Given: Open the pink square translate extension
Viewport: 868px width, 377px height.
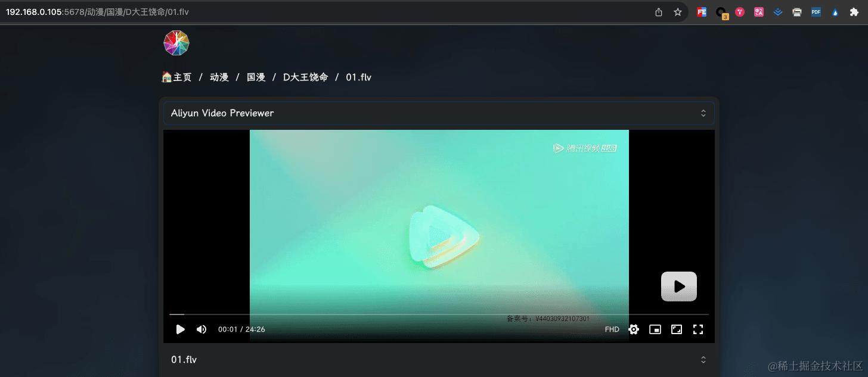Looking at the screenshot, I should (759, 12).
